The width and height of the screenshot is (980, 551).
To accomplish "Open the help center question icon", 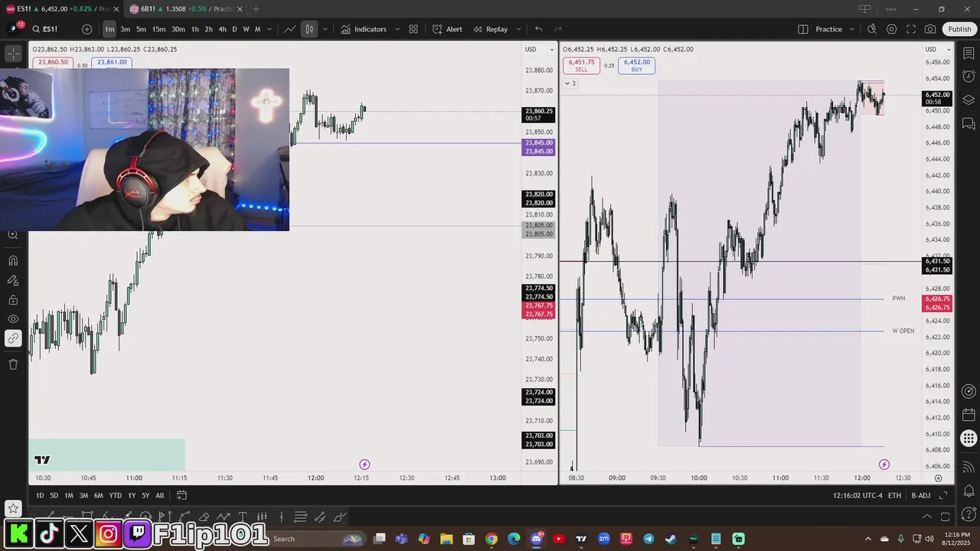I will [969, 513].
